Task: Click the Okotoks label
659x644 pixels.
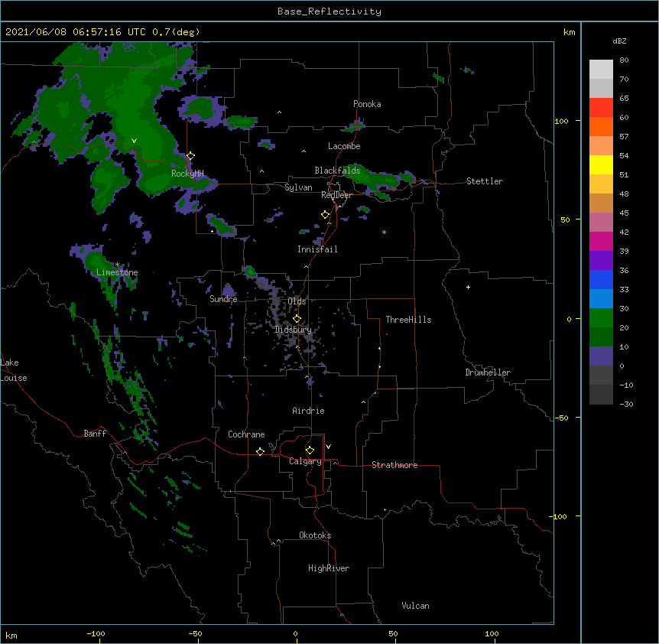Action: pyautogui.click(x=315, y=535)
